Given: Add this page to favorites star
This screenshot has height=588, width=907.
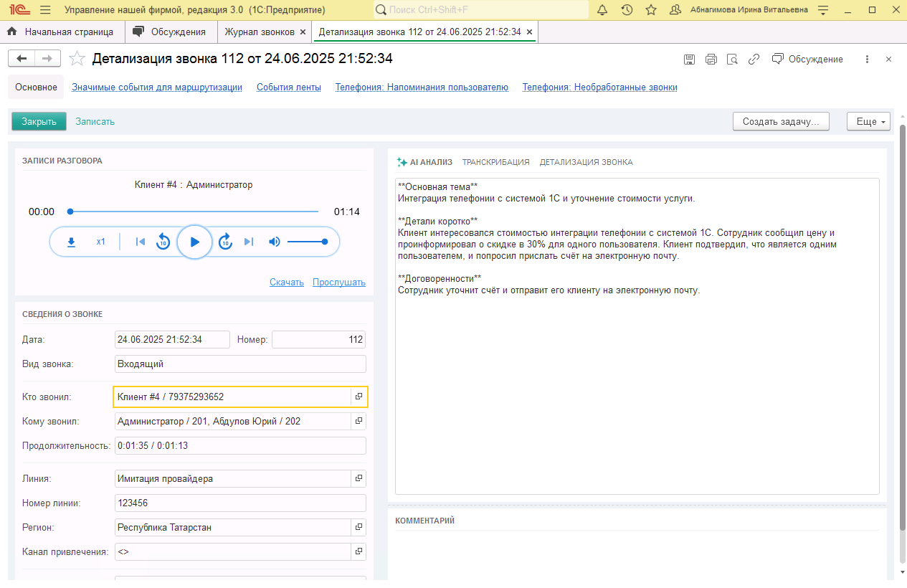Looking at the screenshot, I should pyautogui.click(x=77, y=59).
